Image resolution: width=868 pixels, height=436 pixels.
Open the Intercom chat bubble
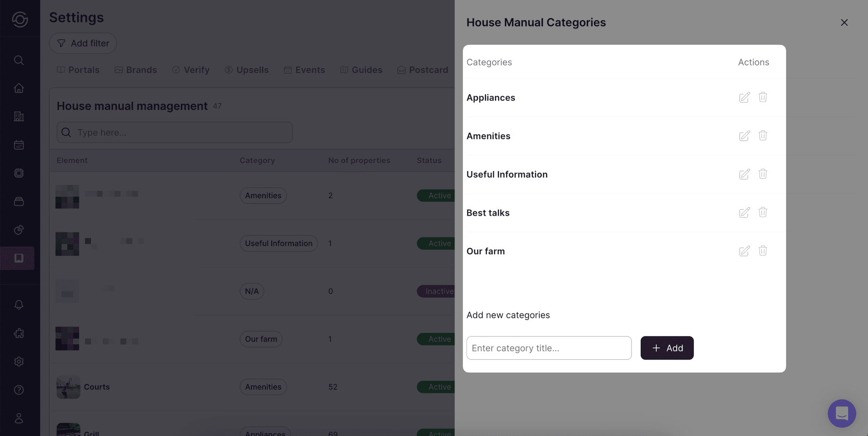click(x=841, y=413)
